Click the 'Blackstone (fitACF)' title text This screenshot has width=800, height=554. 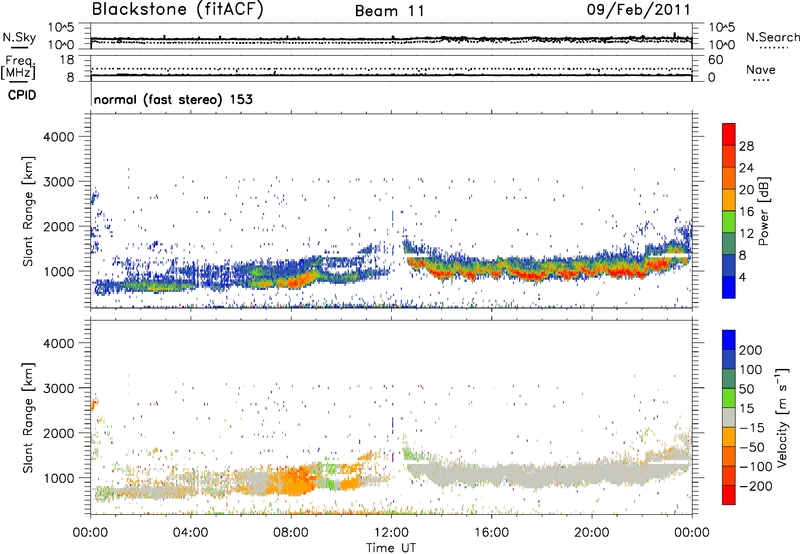pyautogui.click(x=177, y=9)
